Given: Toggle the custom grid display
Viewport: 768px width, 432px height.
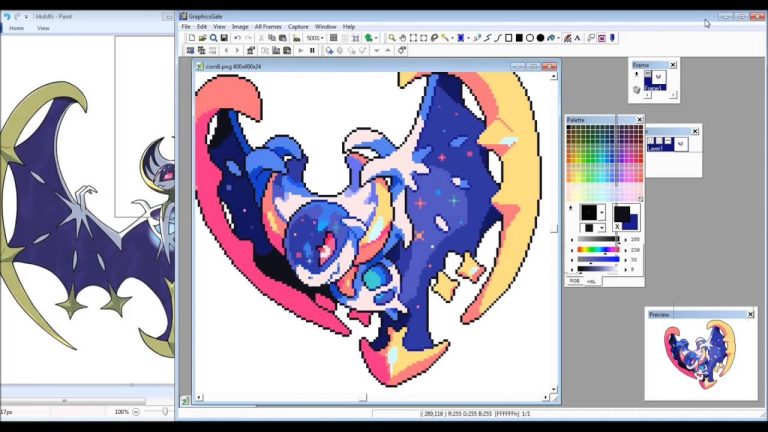Looking at the screenshot, I should pos(345,38).
